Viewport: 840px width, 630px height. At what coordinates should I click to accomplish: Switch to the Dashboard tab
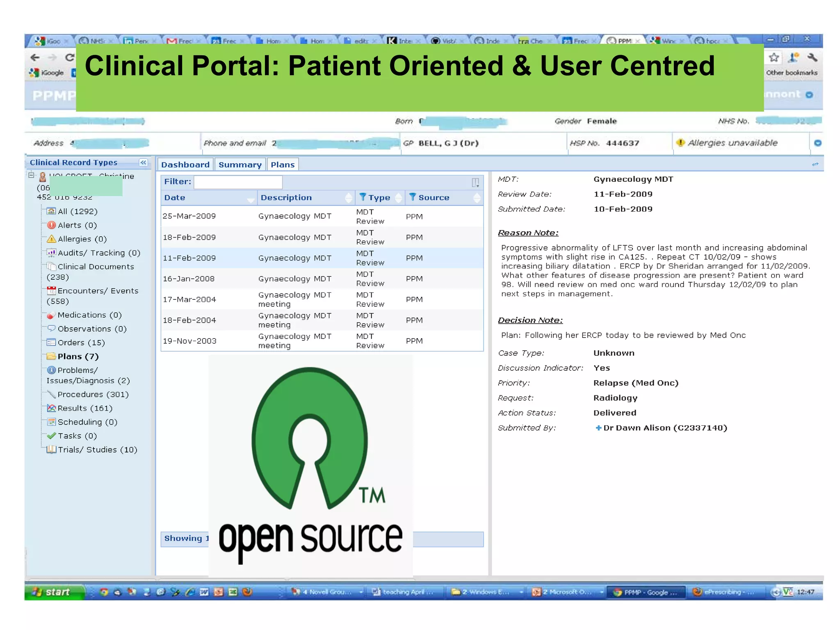pos(185,164)
